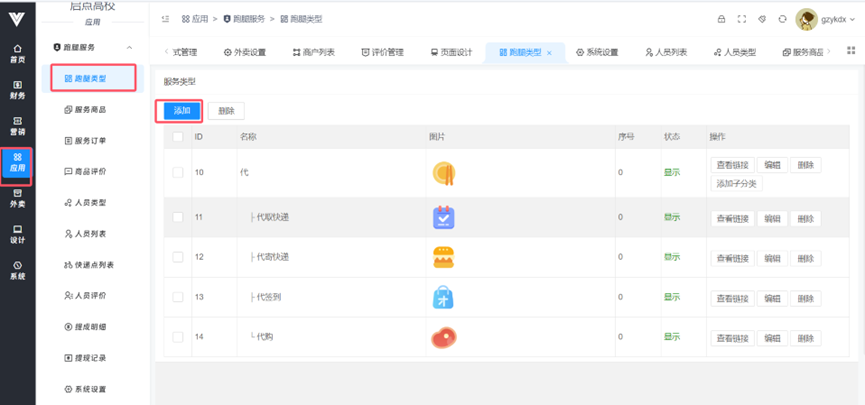Open the 财务 finance section
The height and width of the screenshot is (405, 865).
click(x=17, y=90)
